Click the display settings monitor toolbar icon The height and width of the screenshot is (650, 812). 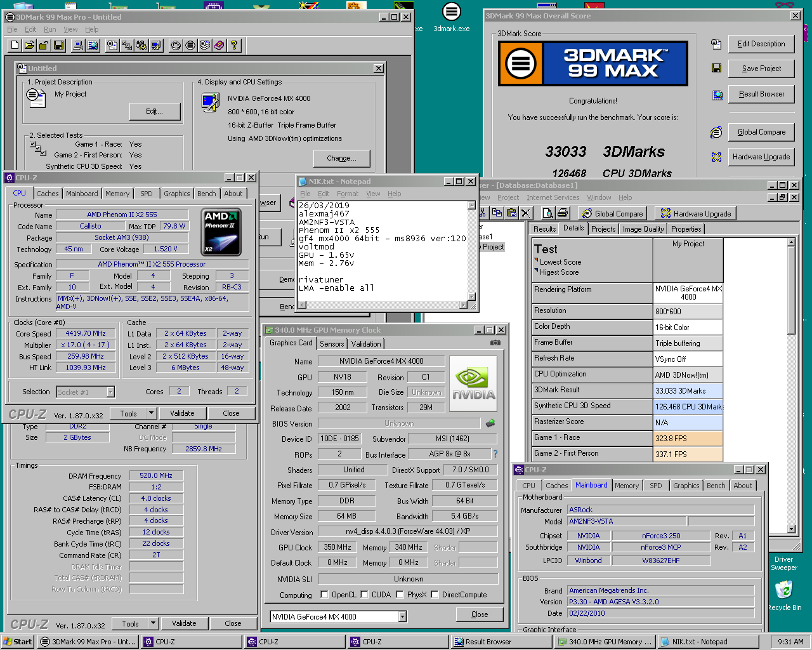pos(155,45)
